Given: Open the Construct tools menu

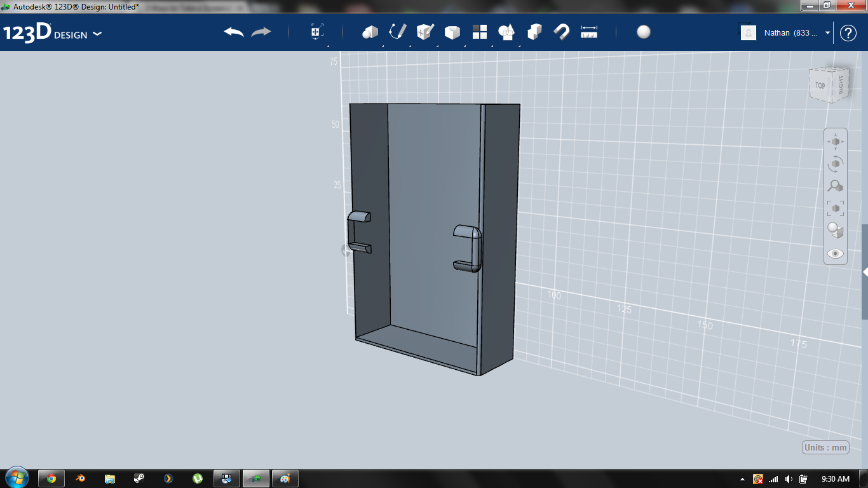Looking at the screenshot, I should pos(425,32).
